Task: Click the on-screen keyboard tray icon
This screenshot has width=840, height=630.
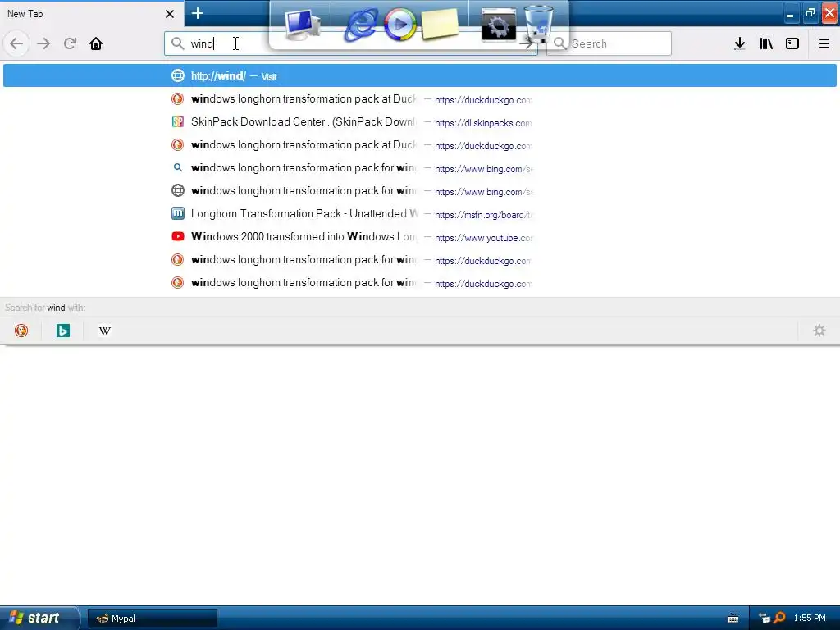Action: click(733, 619)
